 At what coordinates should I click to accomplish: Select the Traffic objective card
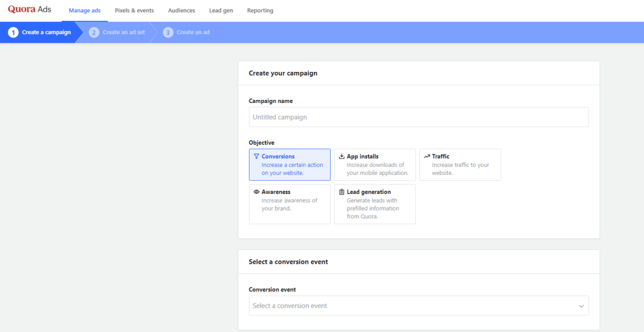[x=460, y=165]
